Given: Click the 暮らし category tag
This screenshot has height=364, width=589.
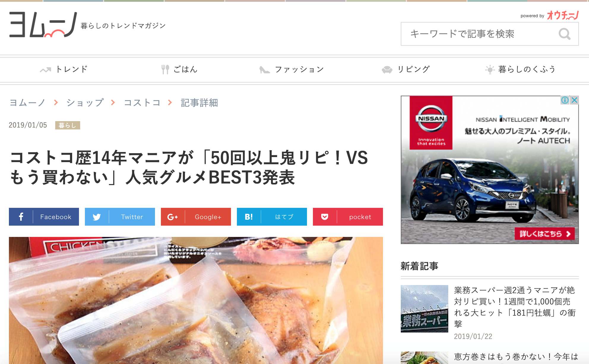Looking at the screenshot, I should 68,125.
